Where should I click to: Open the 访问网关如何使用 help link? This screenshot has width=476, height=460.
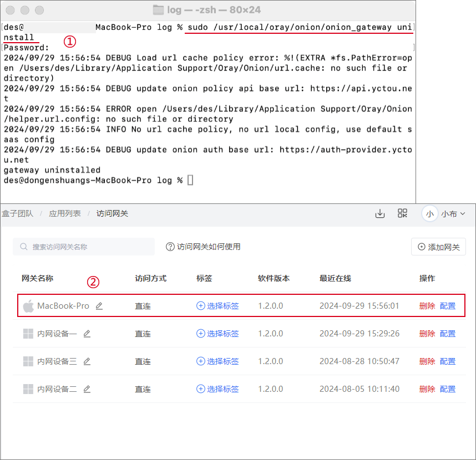tap(209, 247)
